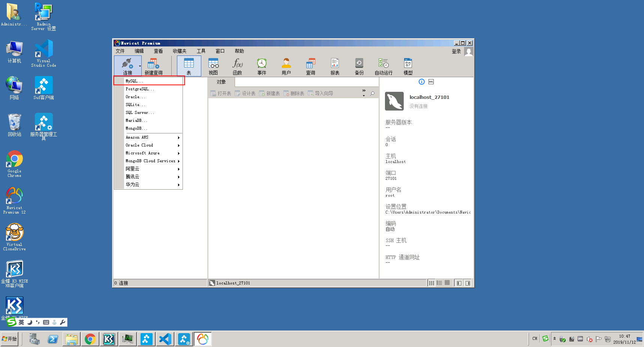The width and height of the screenshot is (644, 347).
Task: Open PowerShell from the taskbar
Action: 52,339
